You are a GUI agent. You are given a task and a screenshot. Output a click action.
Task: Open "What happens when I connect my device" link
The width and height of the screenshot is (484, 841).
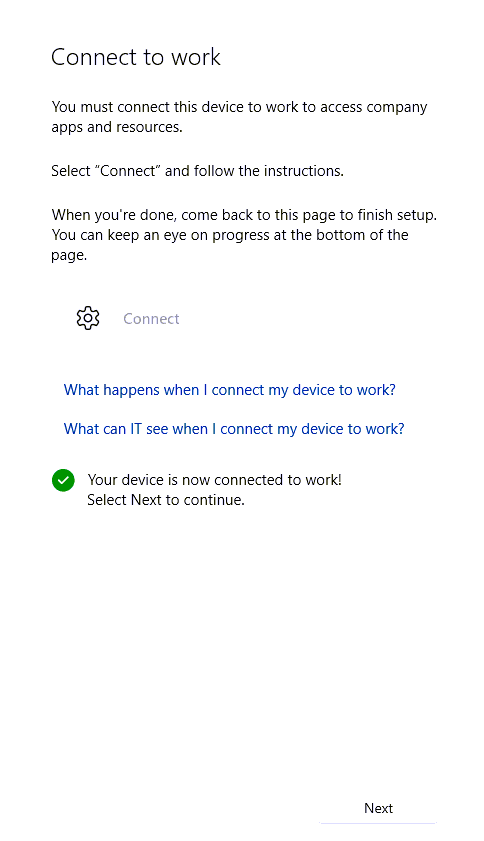tap(230, 390)
